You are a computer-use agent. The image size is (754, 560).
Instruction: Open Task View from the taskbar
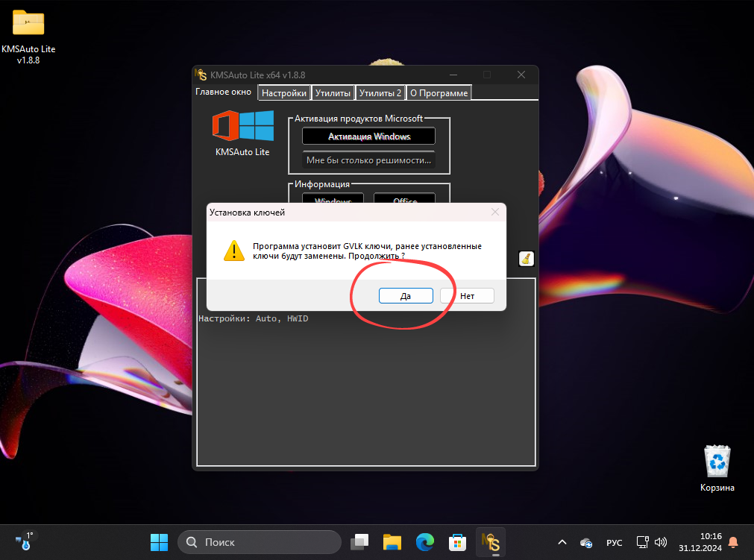pyautogui.click(x=361, y=542)
